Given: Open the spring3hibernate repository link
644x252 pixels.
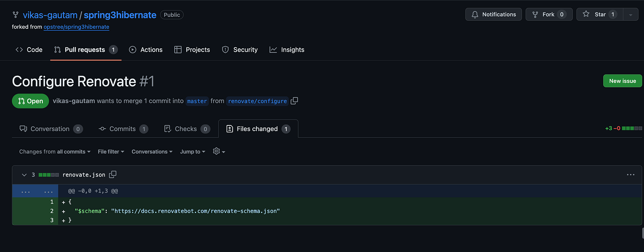Looking at the screenshot, I should click(120, 15).
